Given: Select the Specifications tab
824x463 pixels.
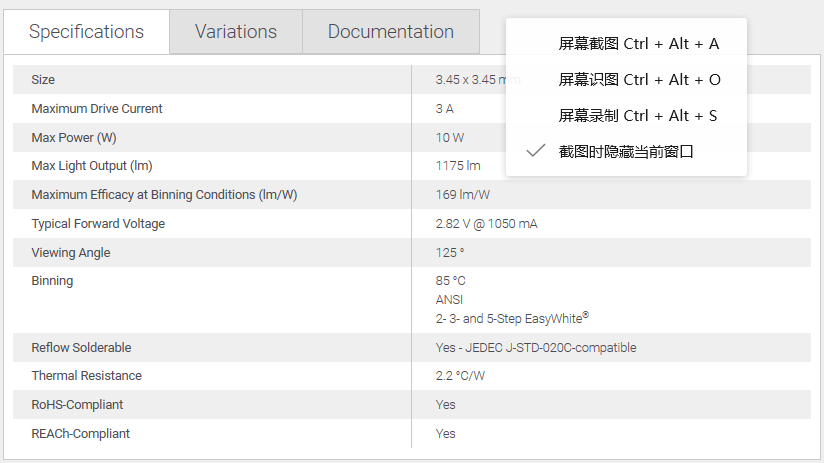Looking at the screenshot, I should [86, 32].
